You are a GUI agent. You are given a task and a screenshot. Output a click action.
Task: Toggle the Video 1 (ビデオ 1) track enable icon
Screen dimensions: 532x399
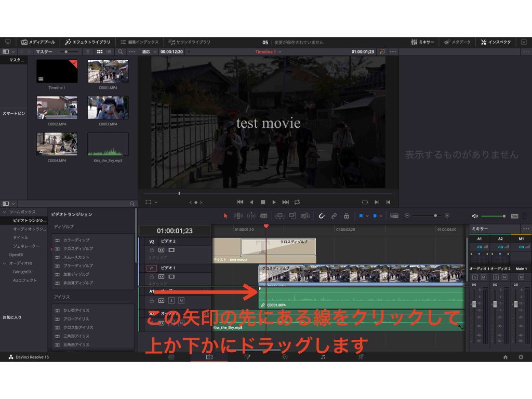click(171, 276)
